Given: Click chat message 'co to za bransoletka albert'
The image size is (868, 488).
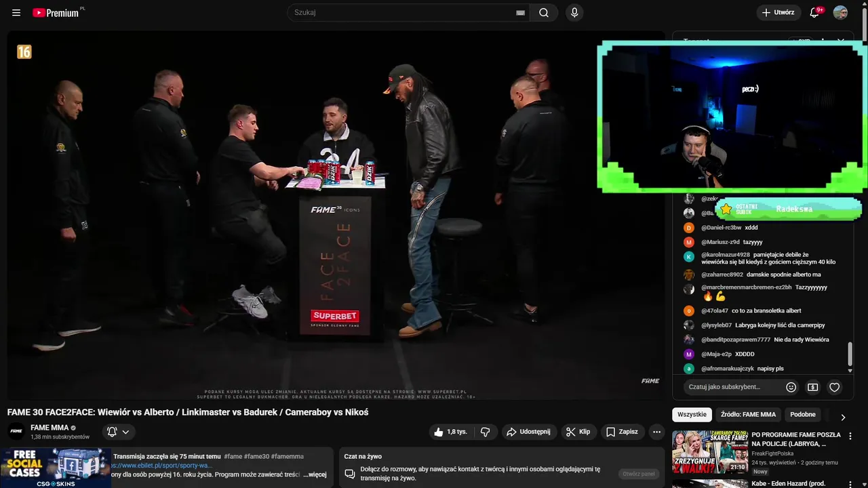Looking at the screenshot, I should pyautogui.click(x=766, y=311).
